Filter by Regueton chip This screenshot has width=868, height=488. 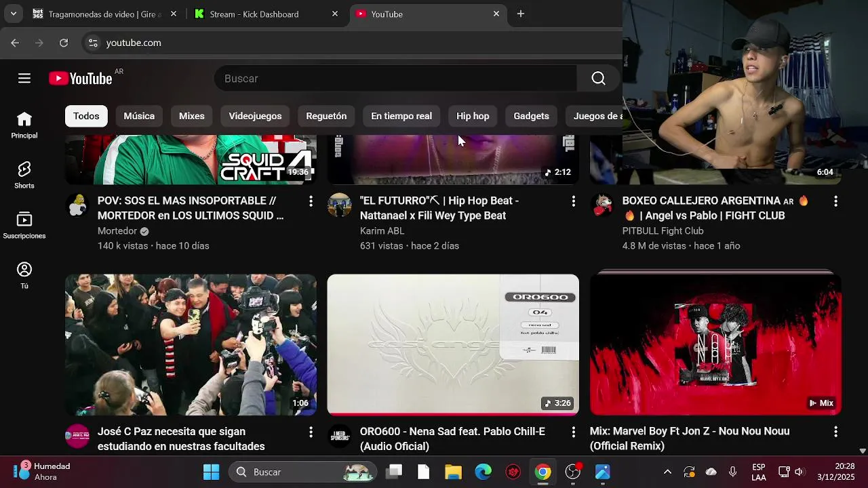tap(326, 116)
